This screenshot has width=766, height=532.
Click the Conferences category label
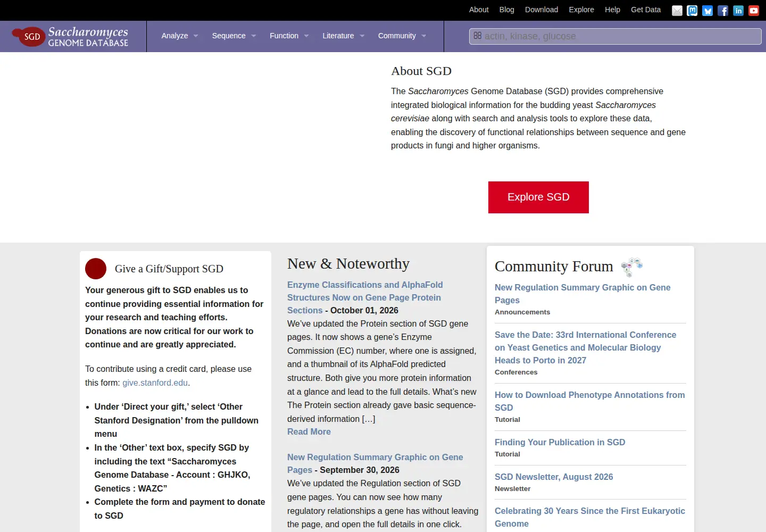pos(516,372)
